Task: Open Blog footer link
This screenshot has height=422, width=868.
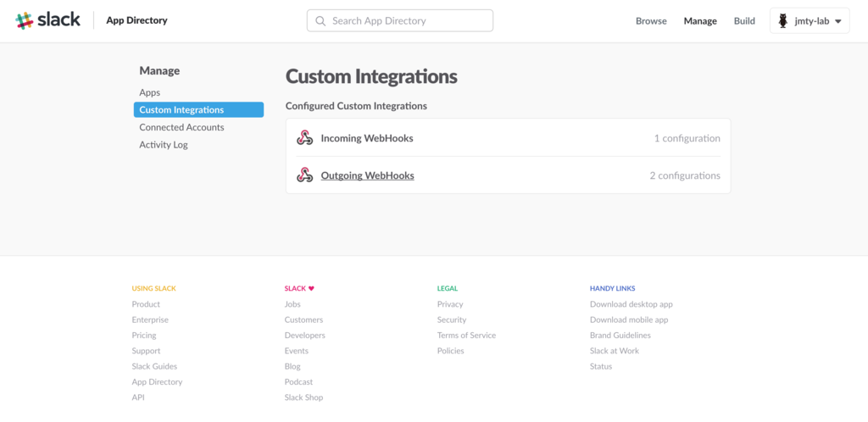Action: (x=292, y=366)
